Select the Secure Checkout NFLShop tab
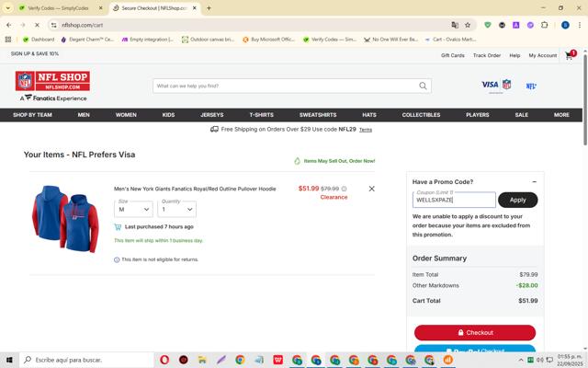588x368 pixels. tap(155, 8)
